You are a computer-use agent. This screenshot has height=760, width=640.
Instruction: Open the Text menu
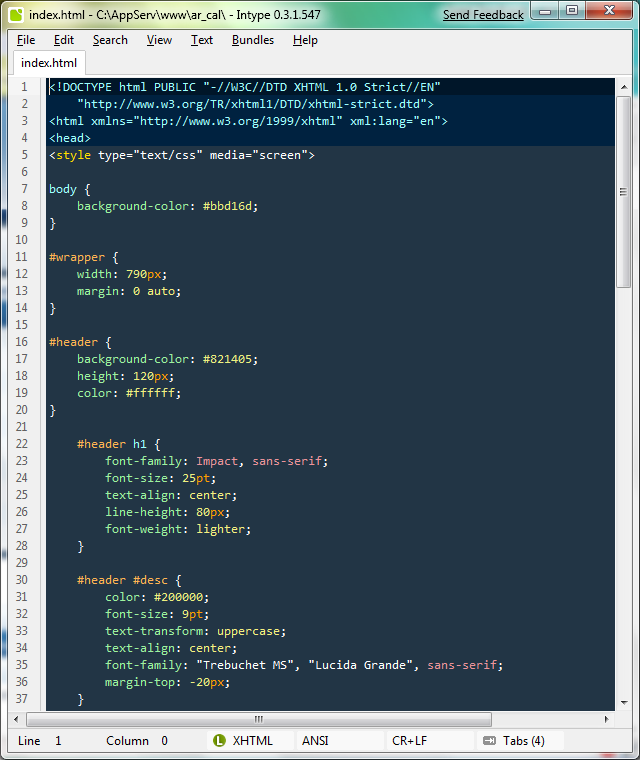[202, 40]
